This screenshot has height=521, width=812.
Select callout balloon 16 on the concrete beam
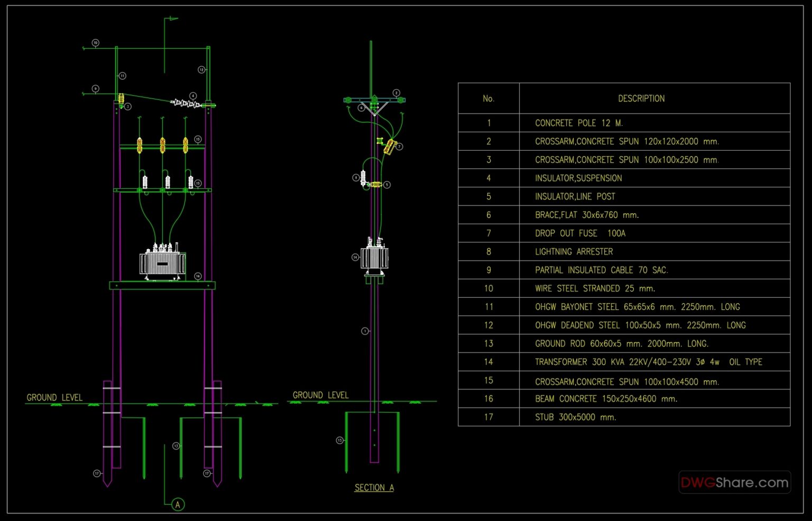[x=197, y=276]
